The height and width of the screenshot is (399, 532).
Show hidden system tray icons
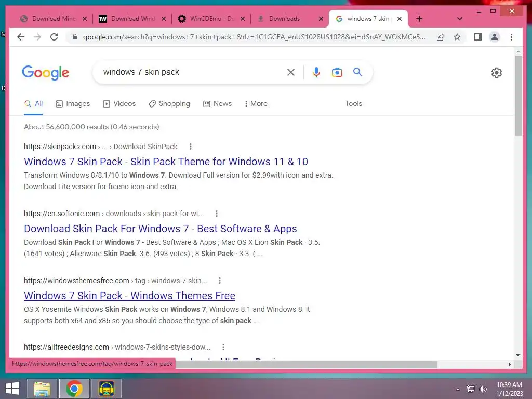coord(458,389)
